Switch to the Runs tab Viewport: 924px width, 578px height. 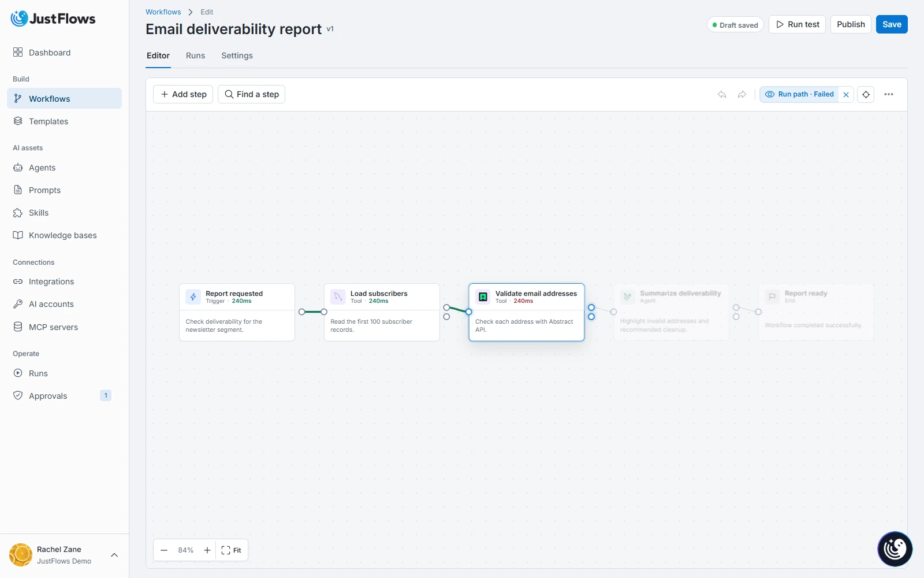coord(195,55)
